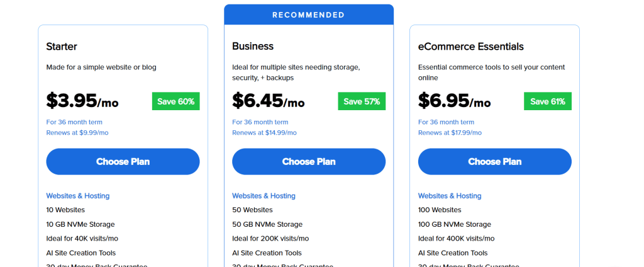Click the eCommerce Essentials plan title
The image size is (644, 267).
(x=470, y=47)
